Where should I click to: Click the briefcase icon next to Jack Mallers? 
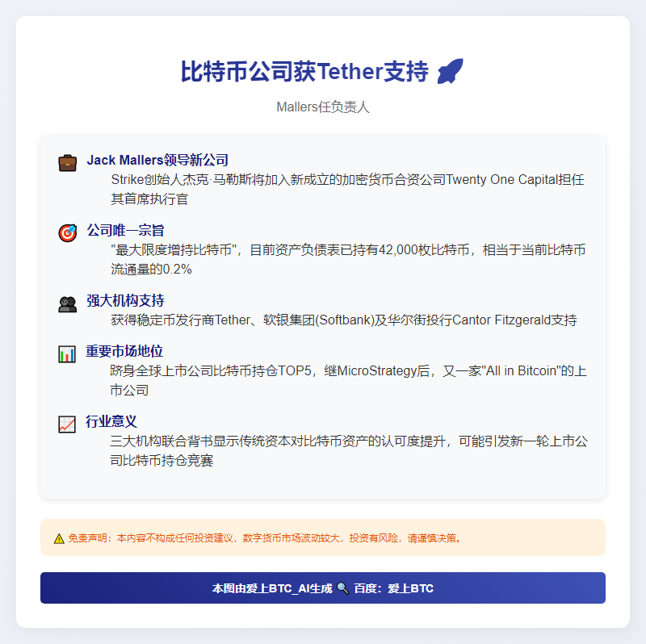click(68, 163)
